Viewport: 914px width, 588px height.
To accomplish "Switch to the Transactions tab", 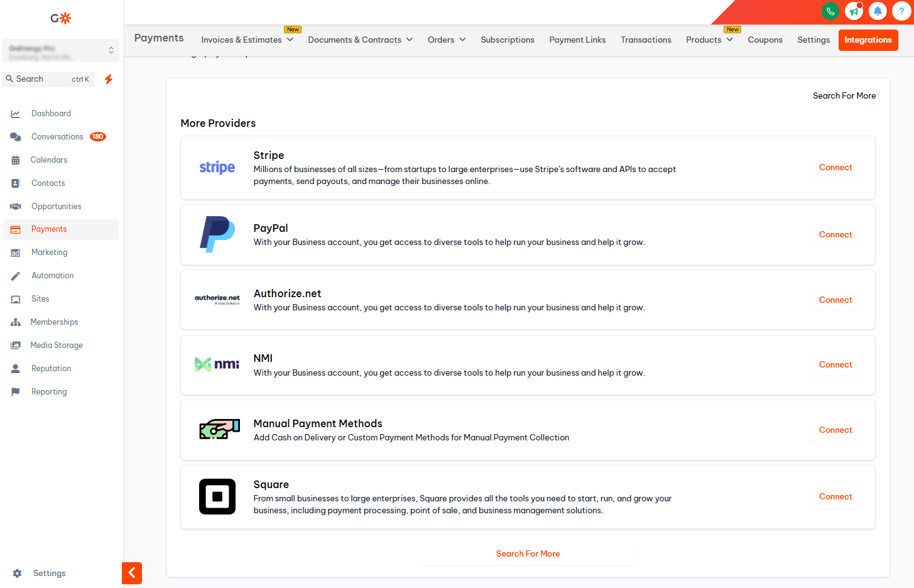I will (646, 40).
